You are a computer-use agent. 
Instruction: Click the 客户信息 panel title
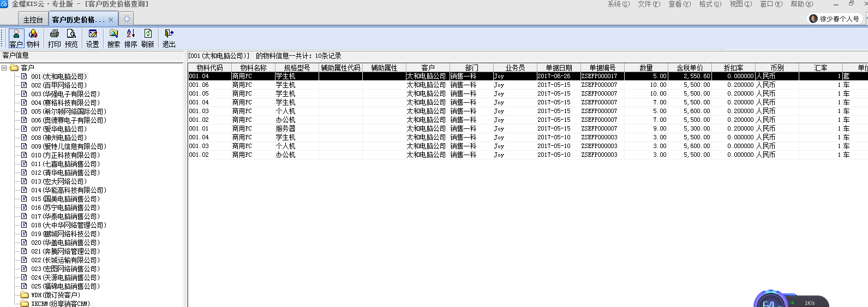point(15,56)
